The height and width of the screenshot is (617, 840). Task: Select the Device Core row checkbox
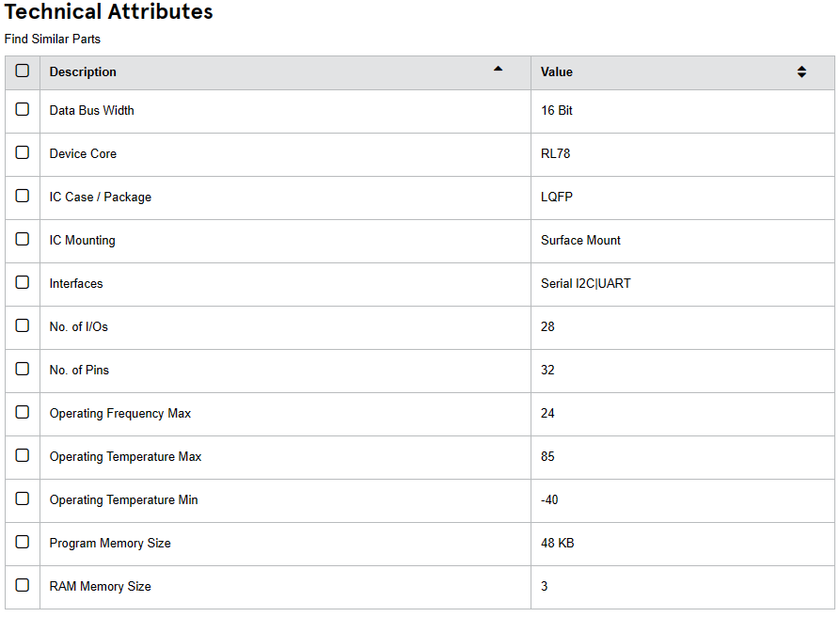[x=23, y=153]
